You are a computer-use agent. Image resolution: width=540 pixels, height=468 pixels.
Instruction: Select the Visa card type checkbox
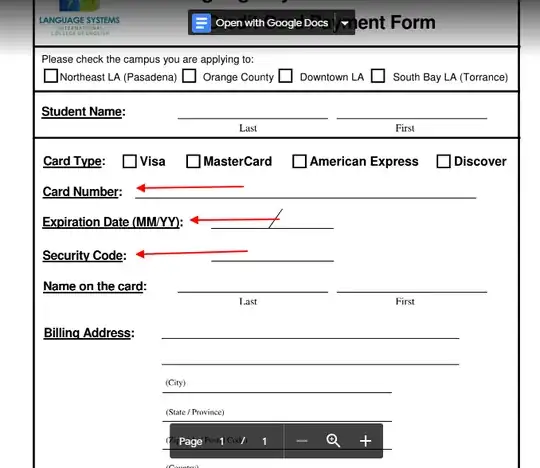[129, 161]
